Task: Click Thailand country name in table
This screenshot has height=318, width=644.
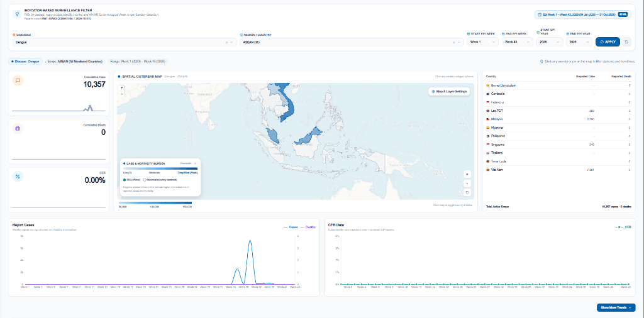Action: 497,153
